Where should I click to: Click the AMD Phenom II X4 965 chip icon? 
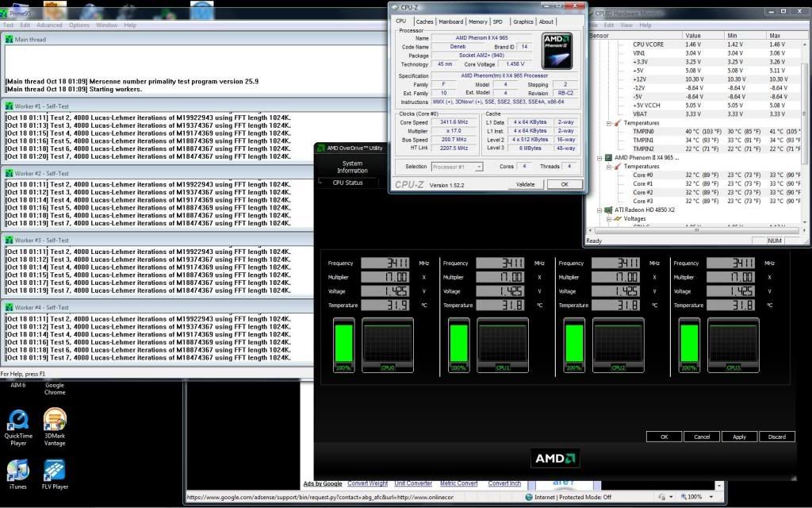pyautogui.click(x=609, y=158)
